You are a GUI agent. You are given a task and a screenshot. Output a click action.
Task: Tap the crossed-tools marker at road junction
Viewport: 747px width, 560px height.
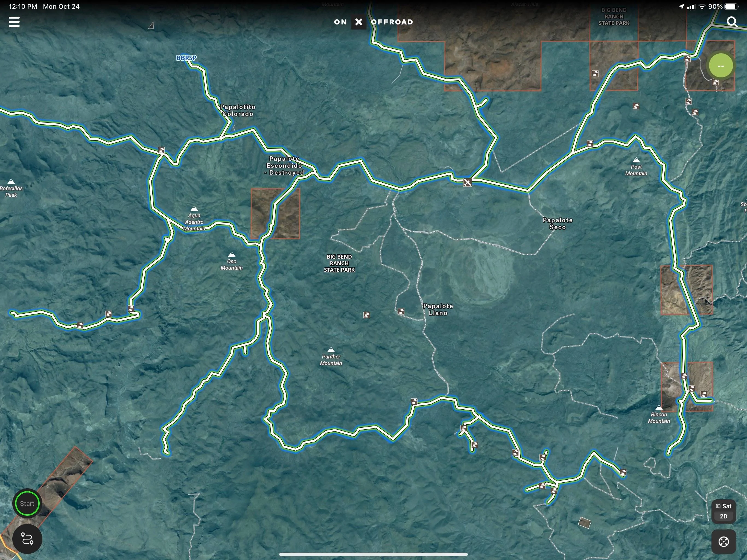pyautogui.click(x=467, y=183)
